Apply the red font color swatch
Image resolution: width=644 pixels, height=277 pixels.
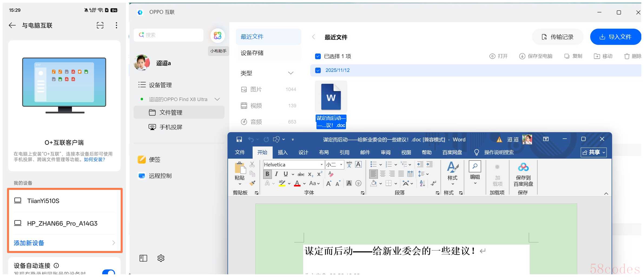click(297, 183)
